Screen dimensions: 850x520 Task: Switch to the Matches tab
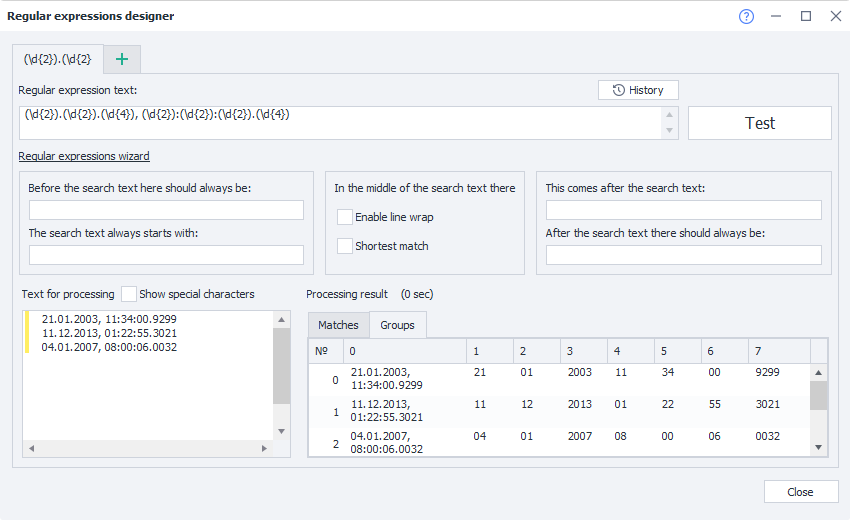click(x=338, y=325)
